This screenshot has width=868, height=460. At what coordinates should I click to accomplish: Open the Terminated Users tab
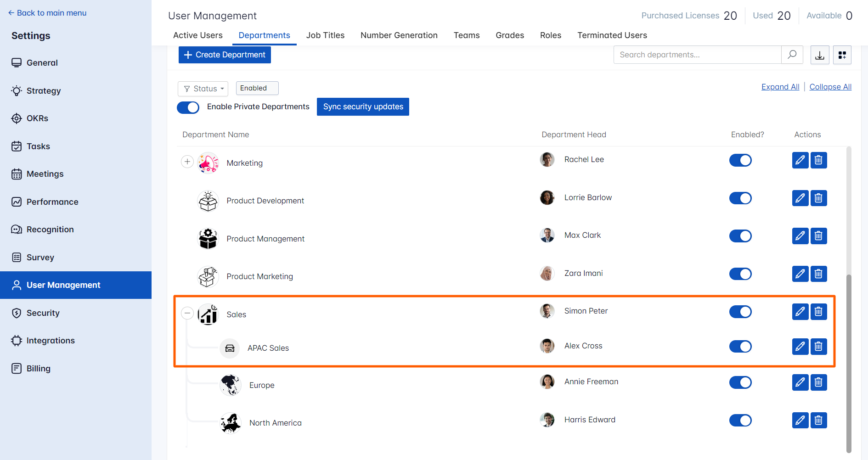(612, 35)
